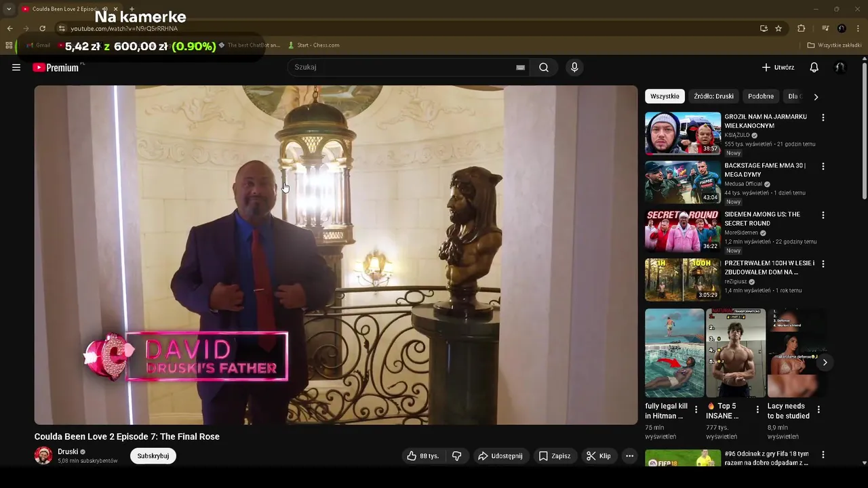The height and width of the screenshot is (488, 868).
Task: Share the video via Udostępnij
Action: tap(500, 456)
